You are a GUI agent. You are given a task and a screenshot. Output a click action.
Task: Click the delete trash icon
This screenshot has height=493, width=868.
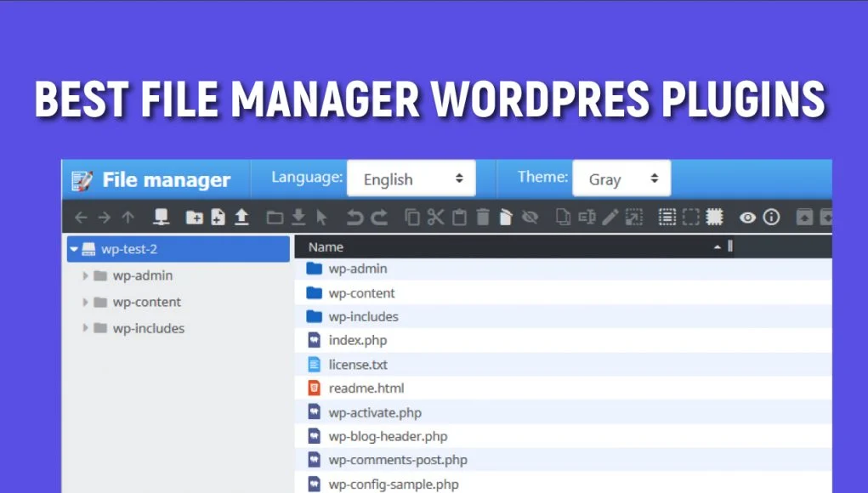click(x=483, y=217)
